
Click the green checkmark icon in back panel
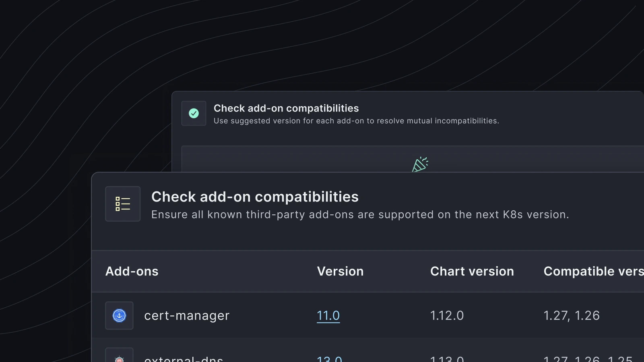pyautogui.click(x=194, y=113)
